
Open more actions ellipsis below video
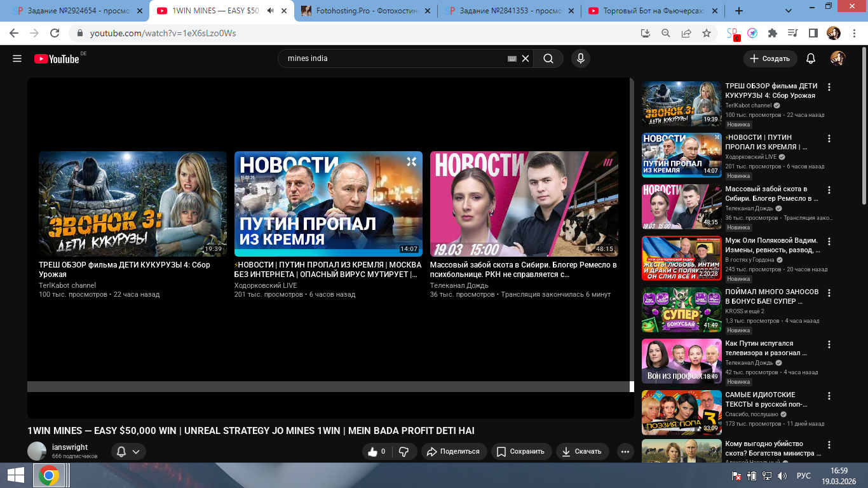click(x=625, y=451)
